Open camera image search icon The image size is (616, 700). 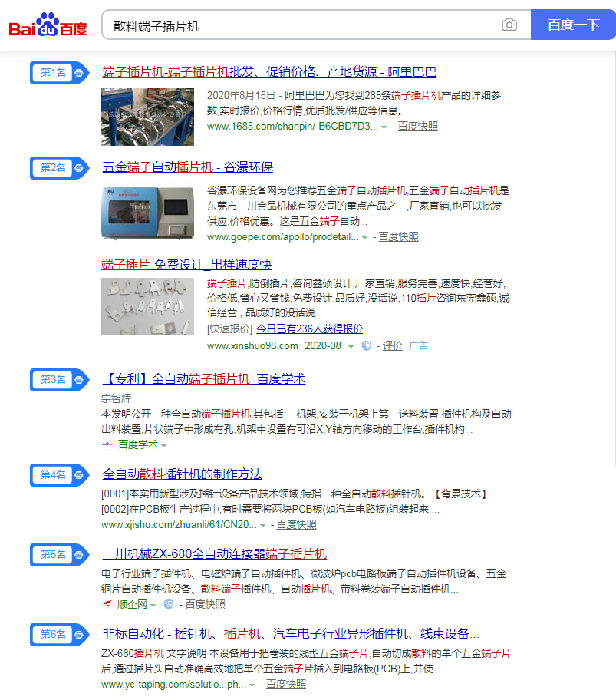pyautogui.click(x=509, y=25)
